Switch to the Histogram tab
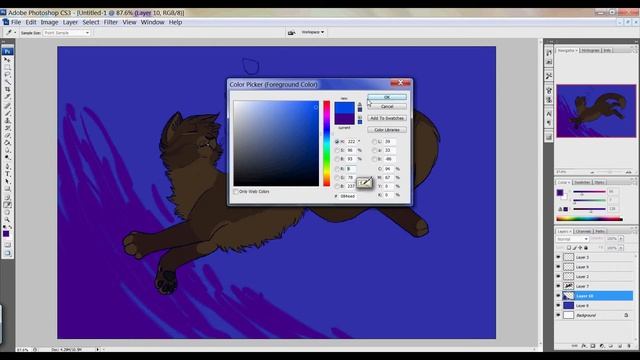640x360 pixels. (x=590, y=51)
